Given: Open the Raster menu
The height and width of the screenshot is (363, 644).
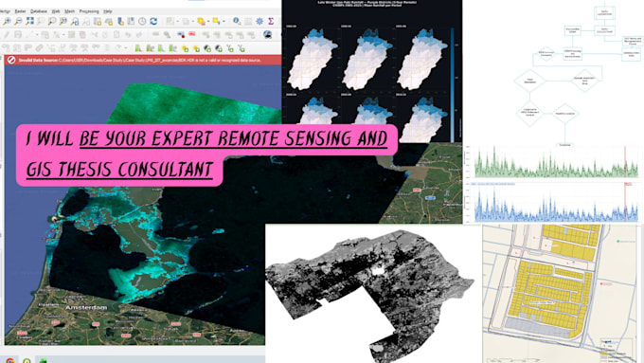Looking at the screenshot, I should point(20,11).
